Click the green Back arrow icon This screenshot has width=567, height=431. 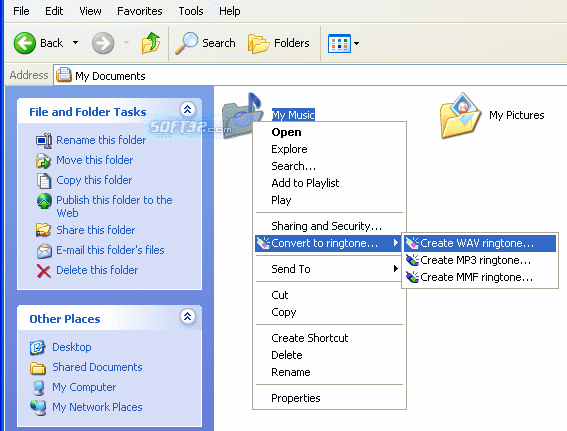[x=25, y=43]
